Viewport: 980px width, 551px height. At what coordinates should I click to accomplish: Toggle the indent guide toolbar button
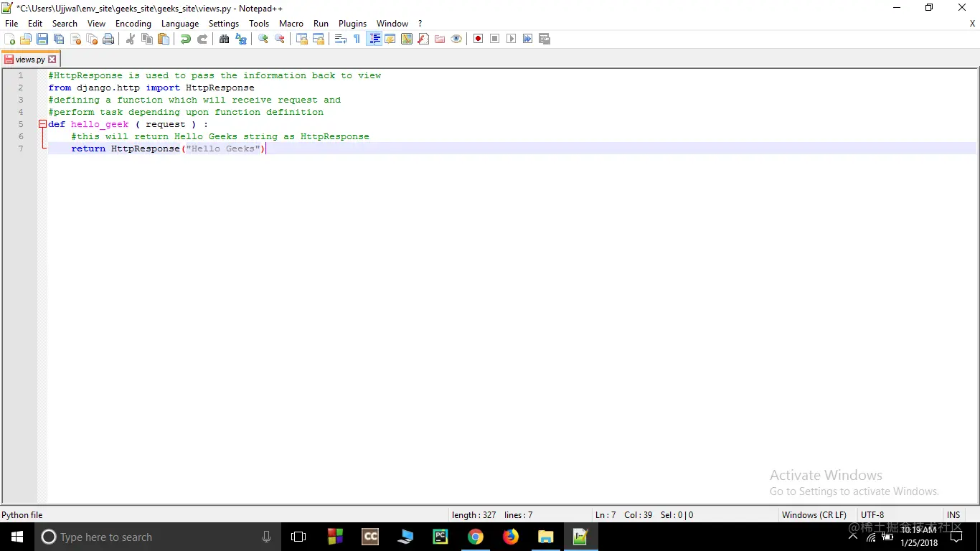pyautogui.click(x=374, y=39)
